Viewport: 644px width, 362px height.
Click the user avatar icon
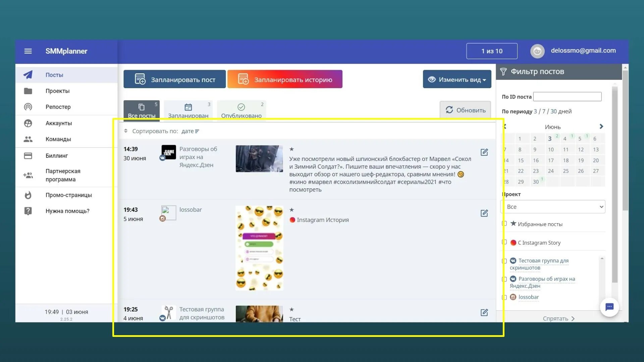pyautogui.click(x=537, y=51)
